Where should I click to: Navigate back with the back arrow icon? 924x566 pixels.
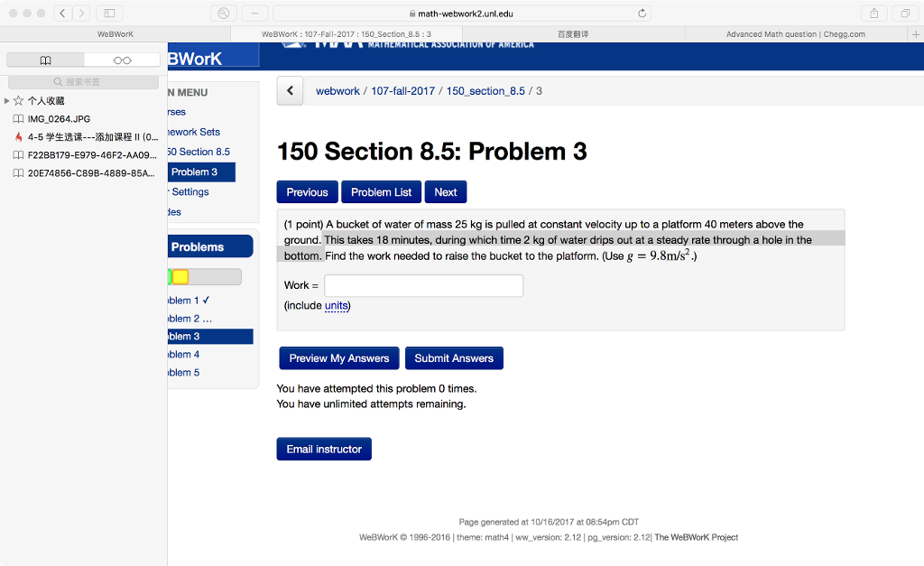click(x=61, y=14)
